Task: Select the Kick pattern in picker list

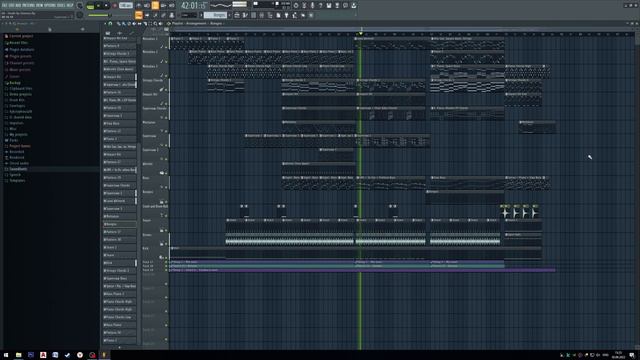Action: (x=119, y=263)
